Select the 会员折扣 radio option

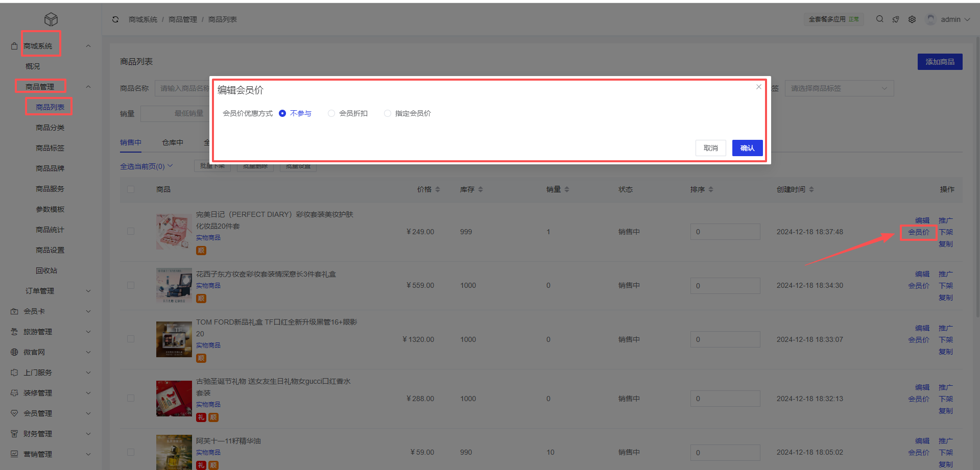(331, 113)
